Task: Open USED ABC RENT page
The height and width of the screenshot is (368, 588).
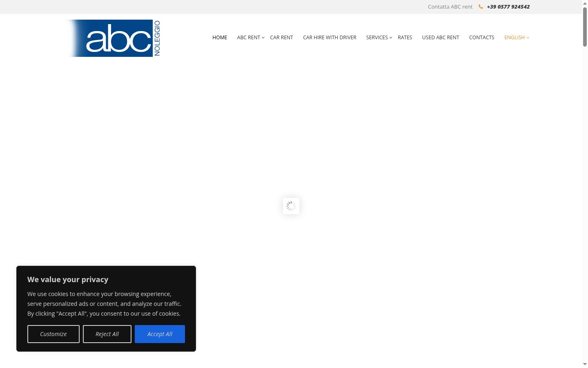Action: pos(441,37)
